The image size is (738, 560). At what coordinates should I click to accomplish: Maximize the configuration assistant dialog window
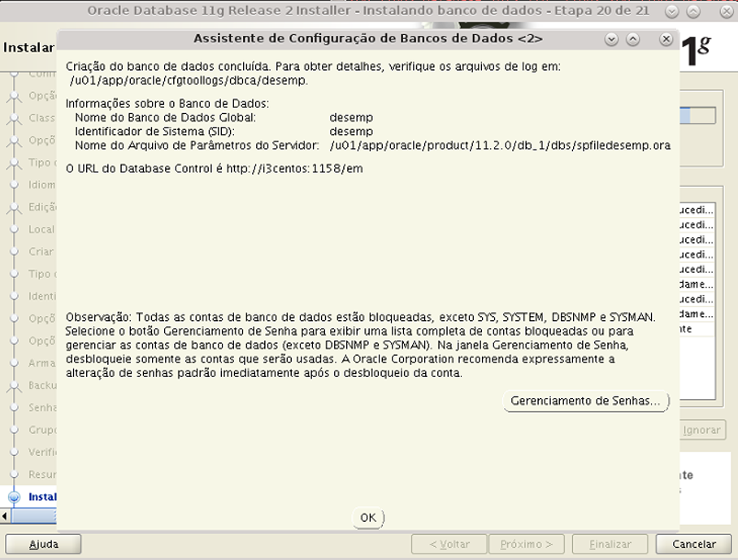pos(632,39)
